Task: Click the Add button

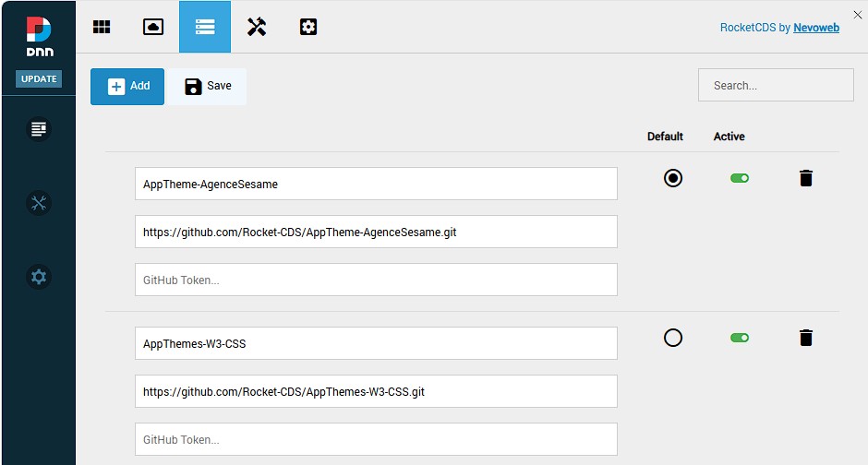Action: coord(127,86)
